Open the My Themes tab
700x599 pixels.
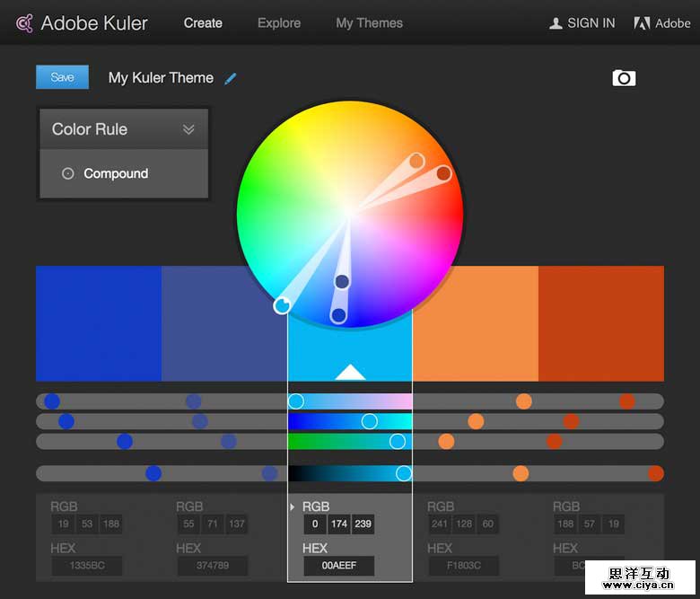[x=369, y=23]
